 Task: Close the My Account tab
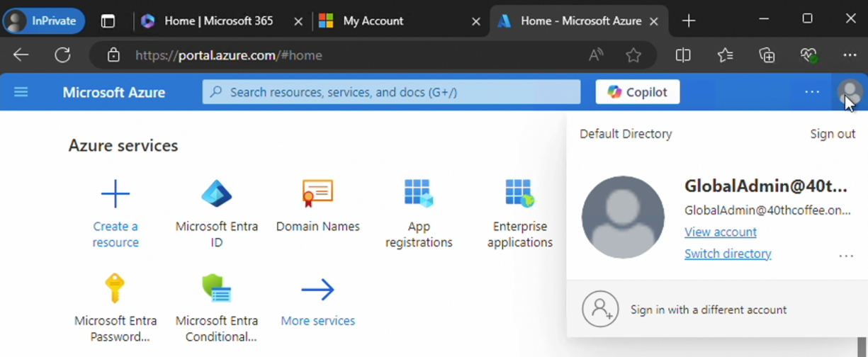coord(476,22)
